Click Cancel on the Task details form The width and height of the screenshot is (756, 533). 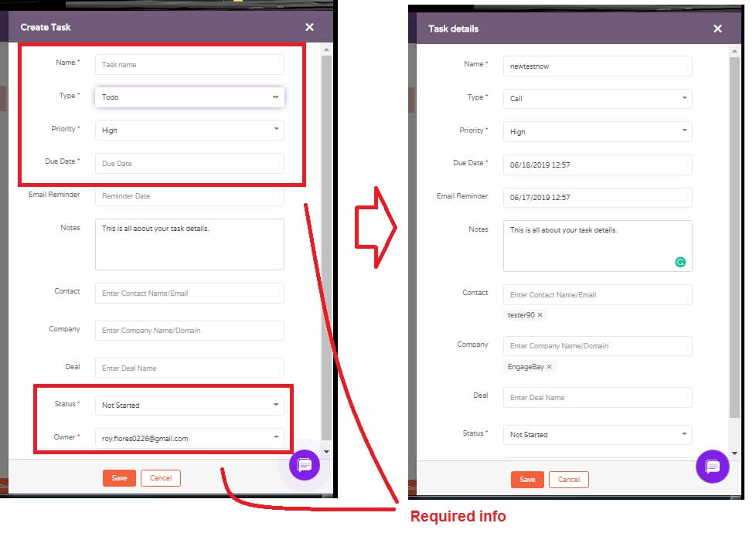click(x=569, y=479)
